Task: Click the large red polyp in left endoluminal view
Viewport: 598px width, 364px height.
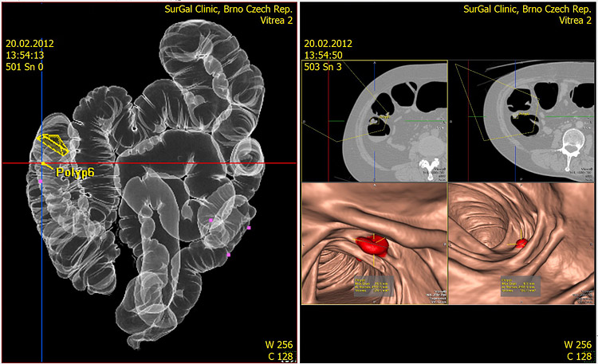Action: [371, 245]
